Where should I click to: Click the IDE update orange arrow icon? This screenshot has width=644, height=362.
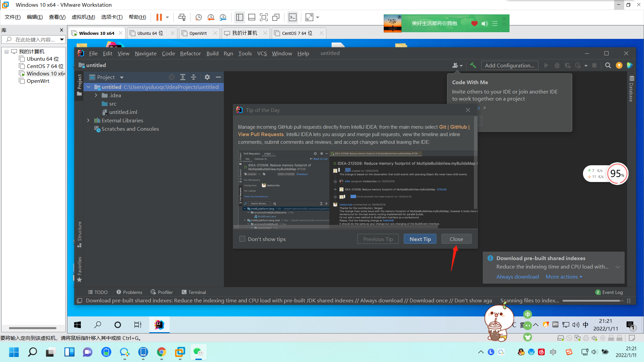point(619,65)
